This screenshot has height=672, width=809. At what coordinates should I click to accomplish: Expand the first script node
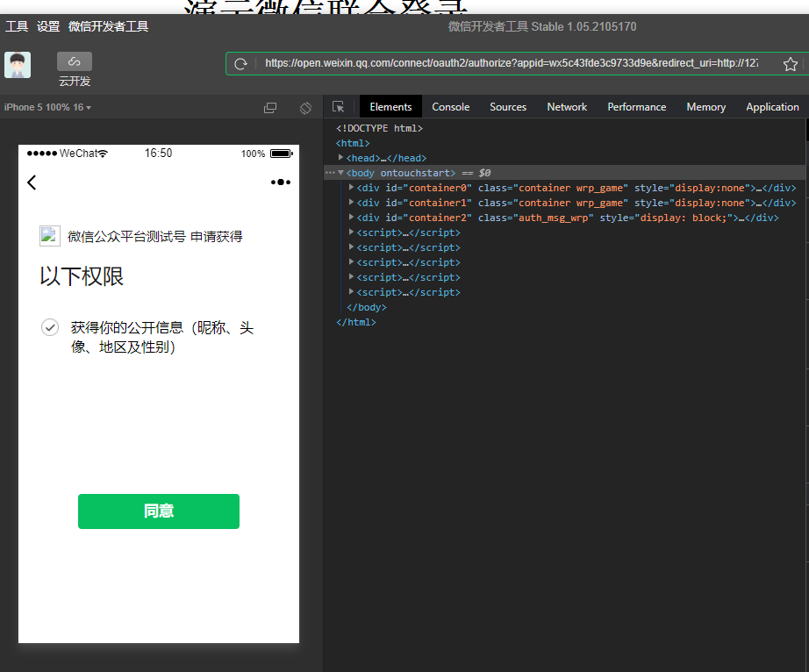click(x=351, y=232)
